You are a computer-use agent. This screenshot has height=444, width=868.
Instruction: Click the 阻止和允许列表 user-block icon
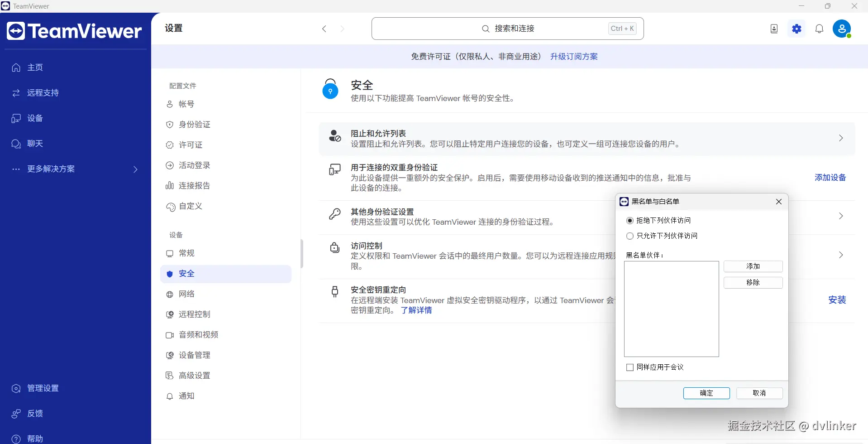[335, 136]
